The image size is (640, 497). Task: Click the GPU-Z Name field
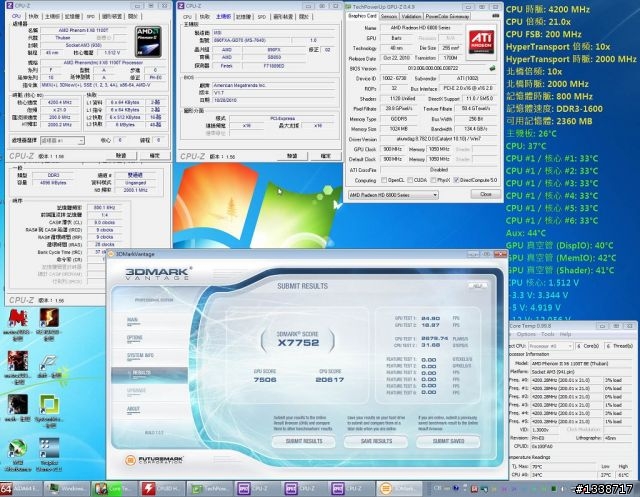(420, 28)
